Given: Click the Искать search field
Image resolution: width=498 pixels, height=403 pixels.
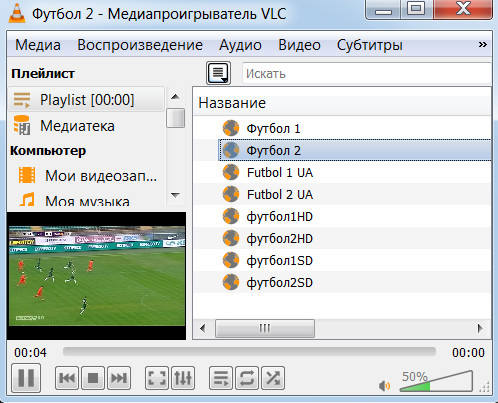Looking at the screenshot, I should tap(367, 73).
